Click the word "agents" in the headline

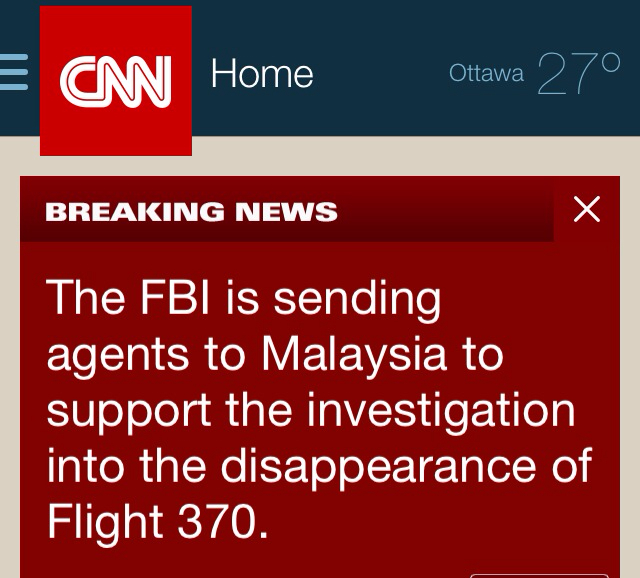(x=118, y=354)
